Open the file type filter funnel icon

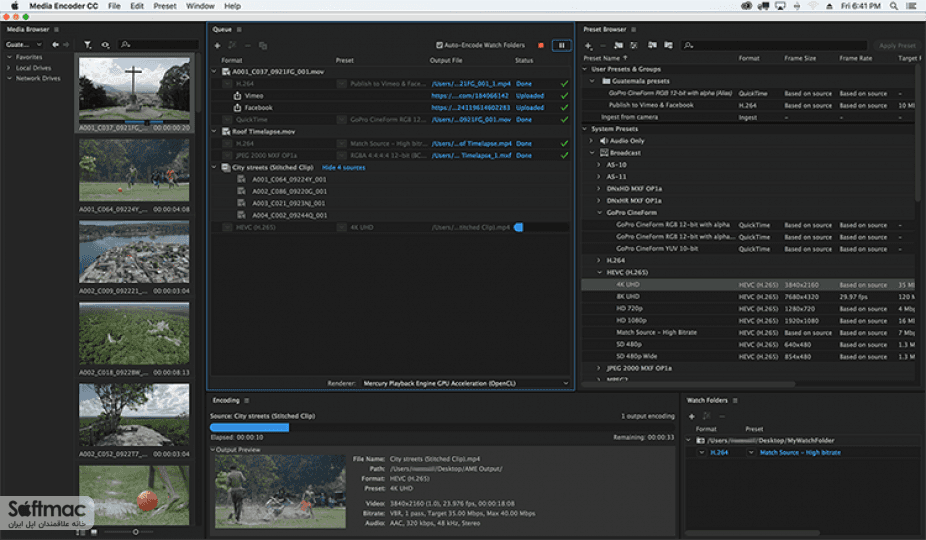[x=87, y=44]
